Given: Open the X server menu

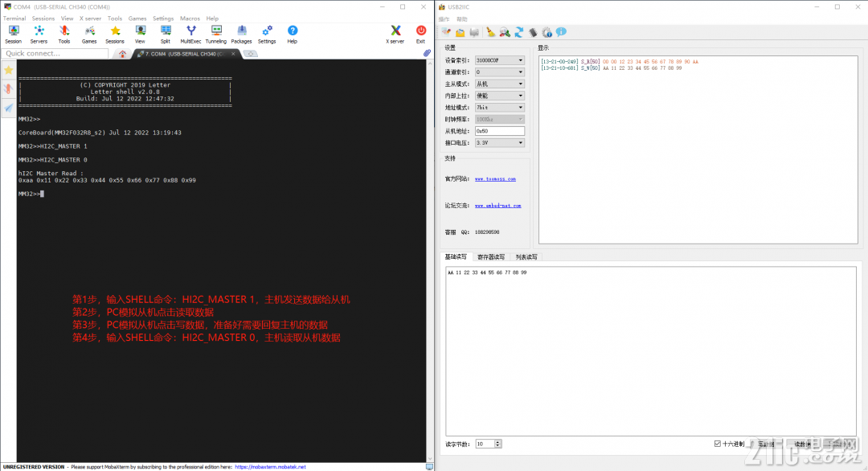Looking at the screenshot, I should click(90, 18).
